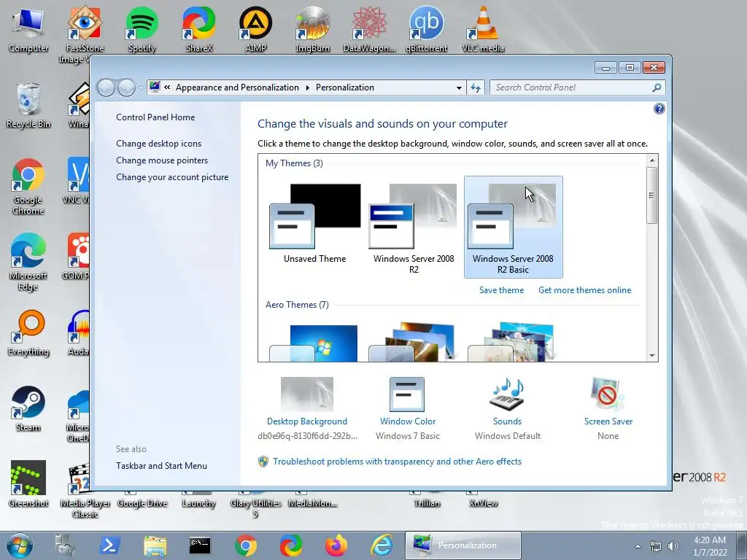Viewport: 747px width, 560px height.
Task: Open the Computer desktop icon
Action: pyautogui.click(x=28, y=31)
